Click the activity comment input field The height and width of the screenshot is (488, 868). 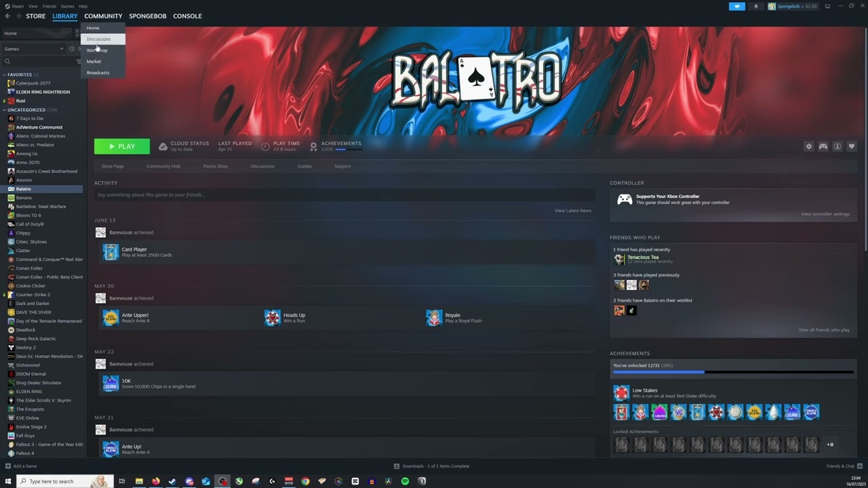coord(344,195)
